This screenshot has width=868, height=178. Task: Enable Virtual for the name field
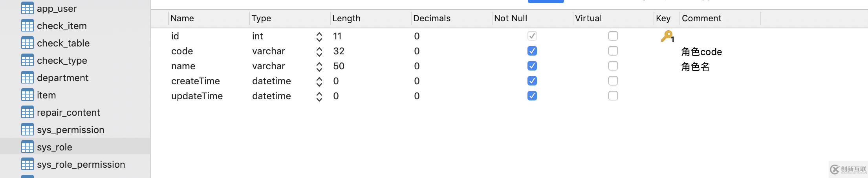613,66
